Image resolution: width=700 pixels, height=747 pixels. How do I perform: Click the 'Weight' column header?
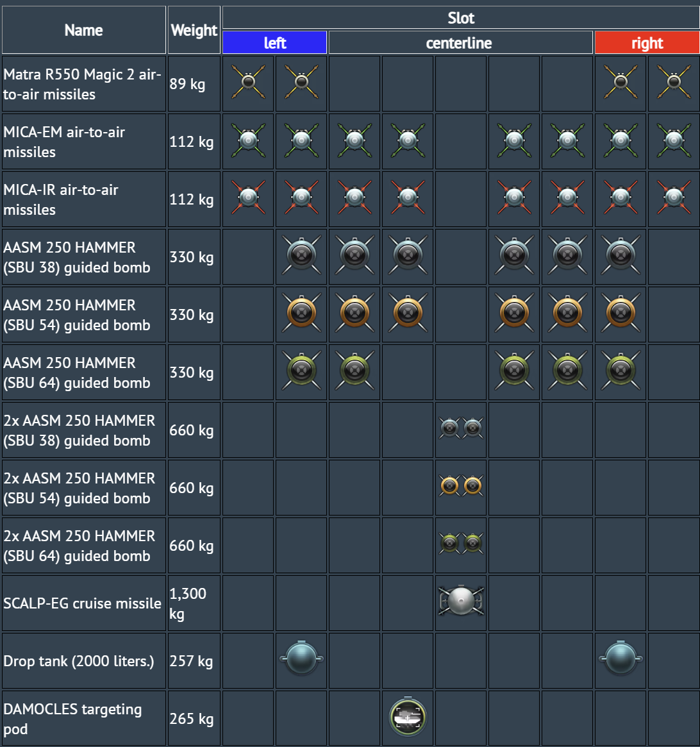[x=194, y=30]
